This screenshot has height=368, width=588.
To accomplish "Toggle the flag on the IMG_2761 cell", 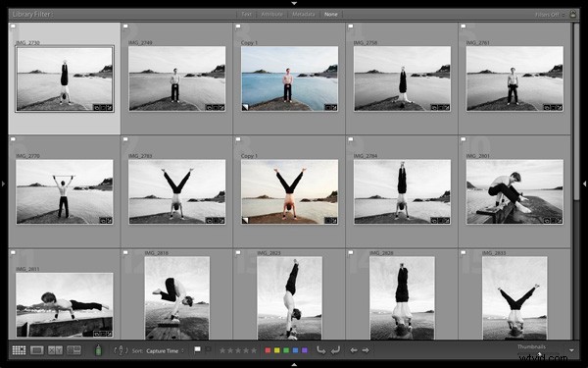I will tap(464, 26).
